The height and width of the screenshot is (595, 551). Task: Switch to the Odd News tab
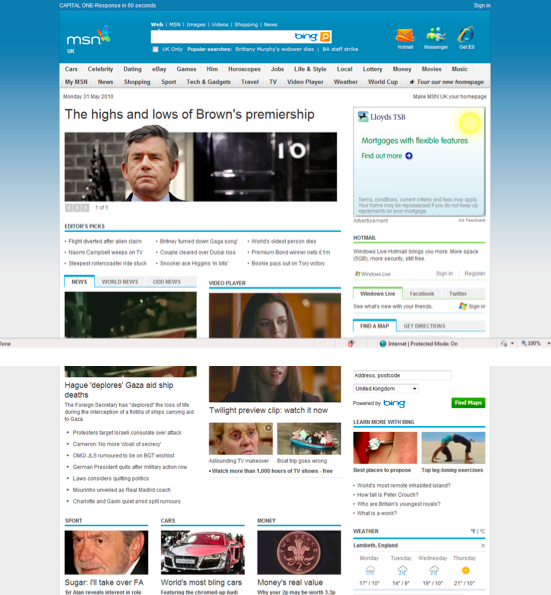click(x=167, y=282)
